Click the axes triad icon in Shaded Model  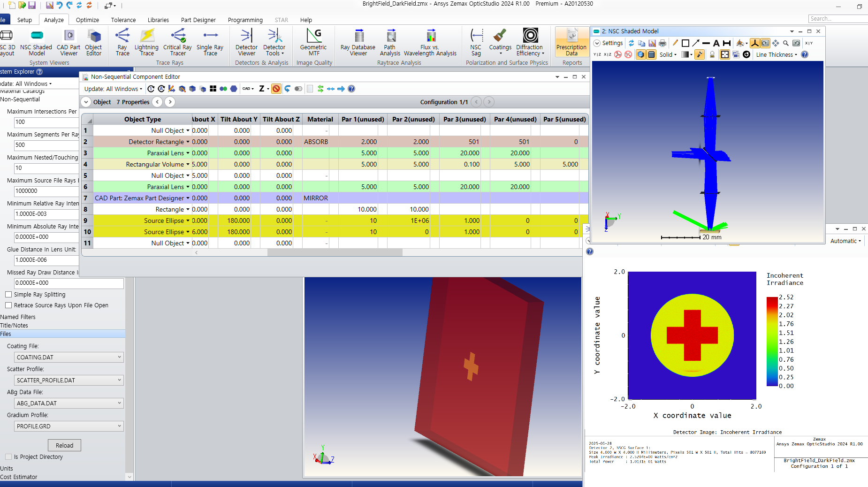coord(755,43)
